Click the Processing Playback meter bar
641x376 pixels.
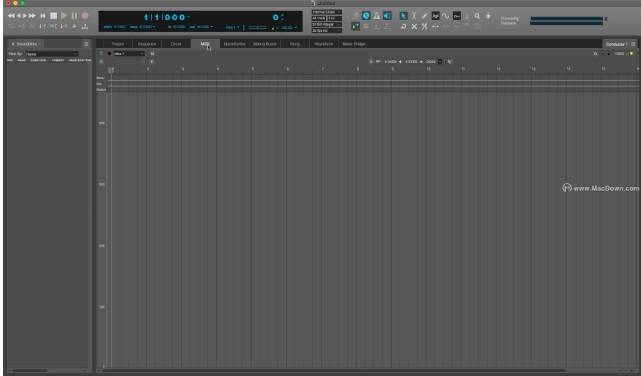pos(566,21)
